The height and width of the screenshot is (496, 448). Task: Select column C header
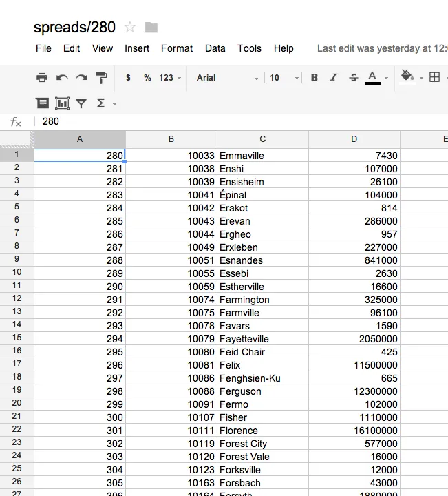pos(263,139)
